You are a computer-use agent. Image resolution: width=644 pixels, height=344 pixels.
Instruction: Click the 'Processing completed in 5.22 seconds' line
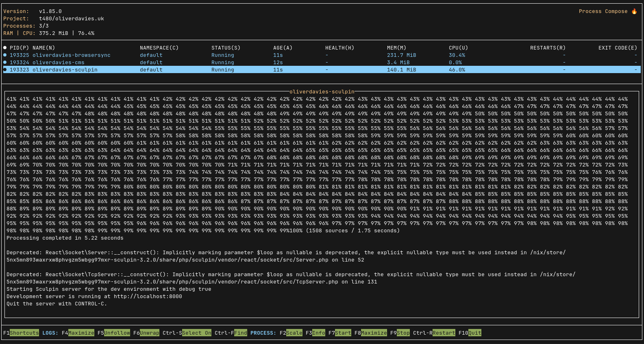click(x=65, y=238)
